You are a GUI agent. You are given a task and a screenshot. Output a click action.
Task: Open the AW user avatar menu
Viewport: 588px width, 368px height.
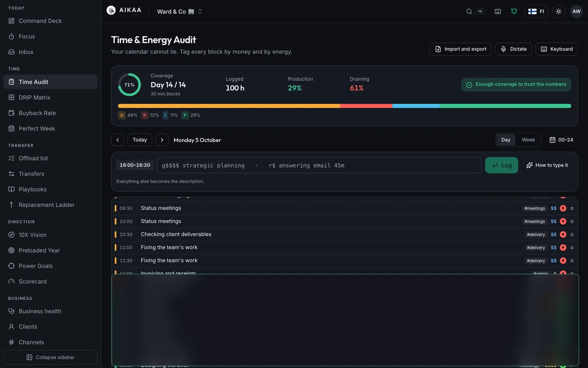pos(577,11)
